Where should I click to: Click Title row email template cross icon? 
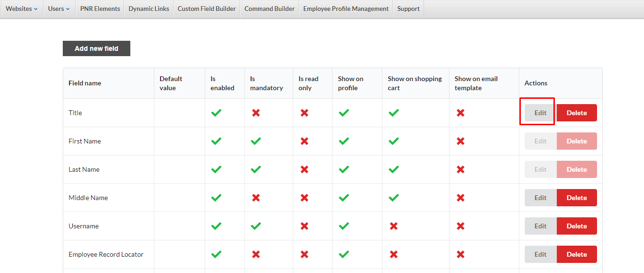460,113
